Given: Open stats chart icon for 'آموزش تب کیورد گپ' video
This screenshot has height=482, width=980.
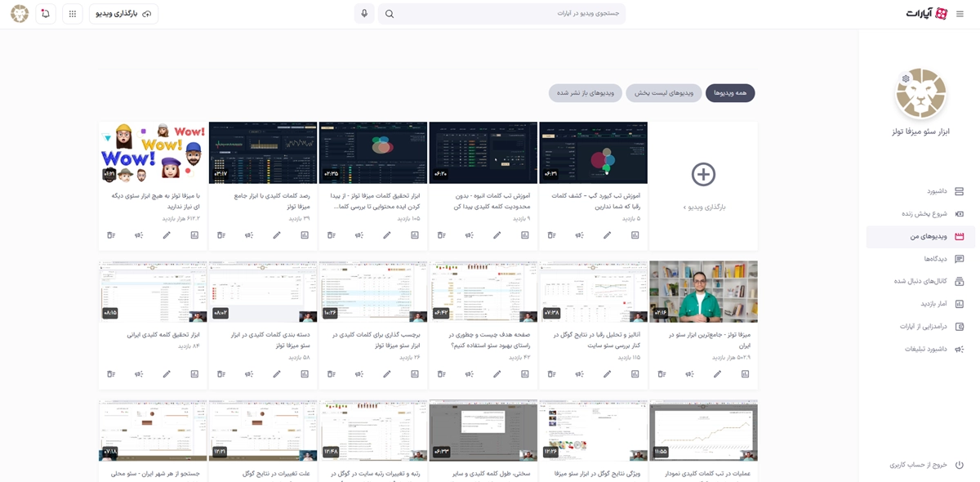Looking at the screenshot, I should [x=635, y=235].
